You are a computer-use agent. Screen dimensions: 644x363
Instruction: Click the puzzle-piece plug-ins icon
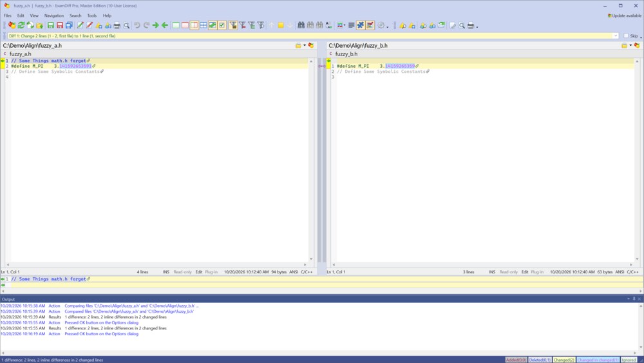click(x=360, y=26)
